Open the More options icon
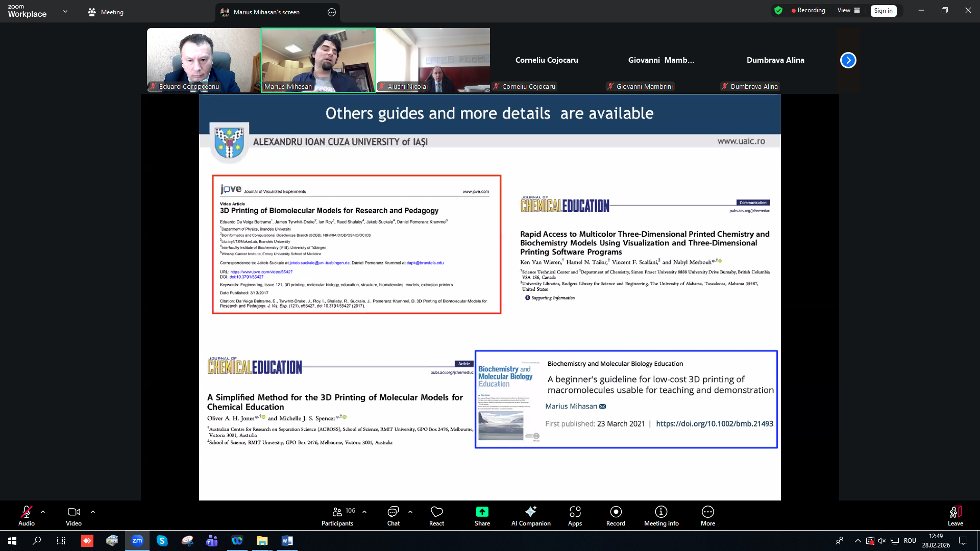This screenshot has width=980, height=551. (707, 512)
